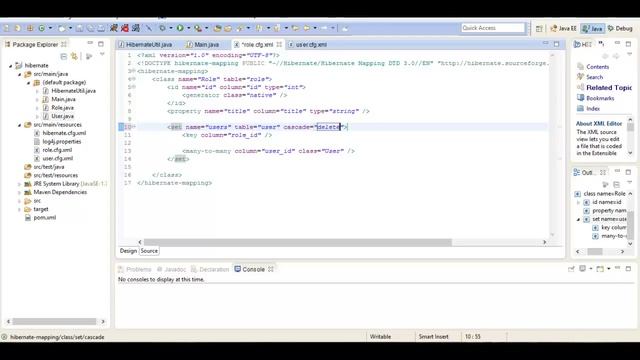The height and width of the screenshot is (360, 640).
Task: Open the Search link in Help
Action: 594,77
